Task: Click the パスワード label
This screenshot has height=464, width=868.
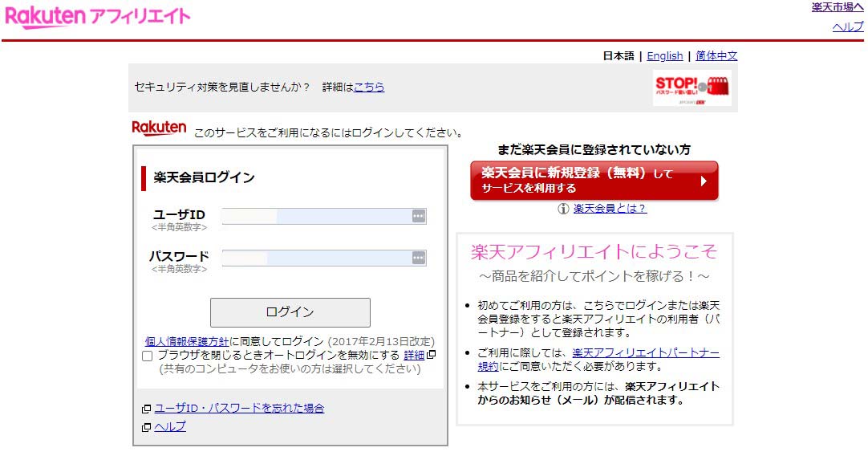Action: [x=179, y=256]
